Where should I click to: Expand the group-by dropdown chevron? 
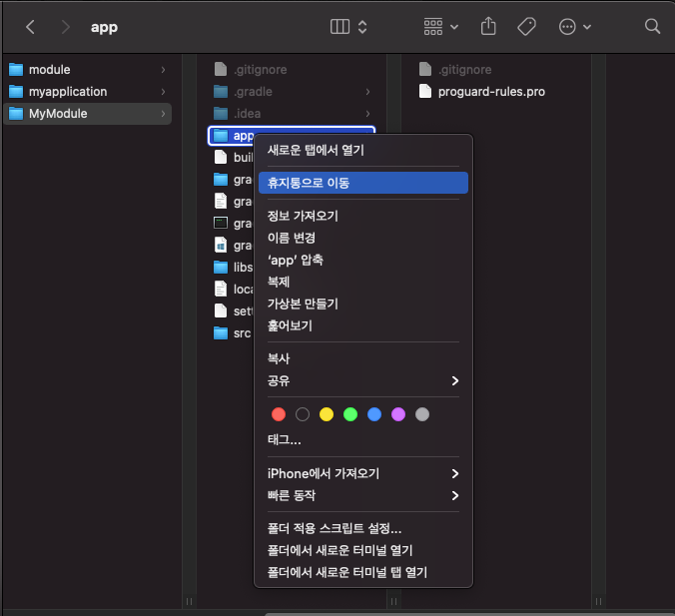454,27
